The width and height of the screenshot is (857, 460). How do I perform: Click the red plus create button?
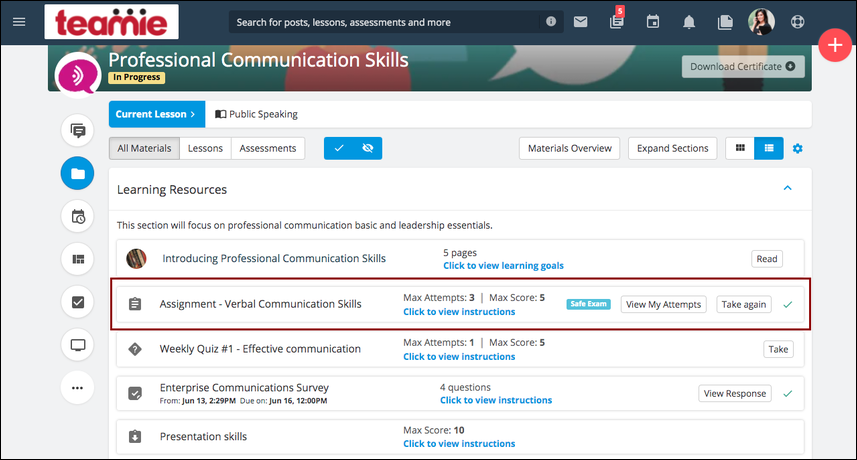(x=835, y=45)
